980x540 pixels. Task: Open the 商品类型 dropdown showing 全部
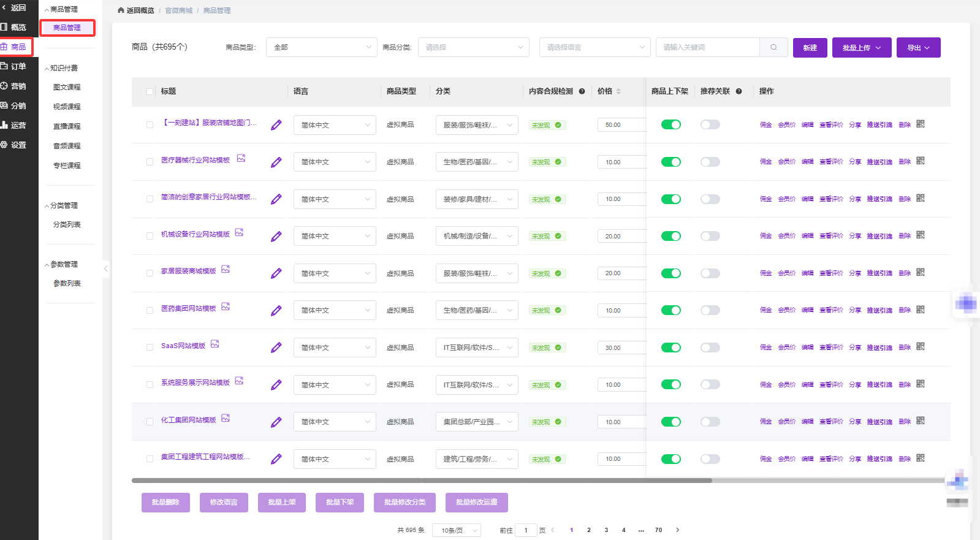click(321, 47)
